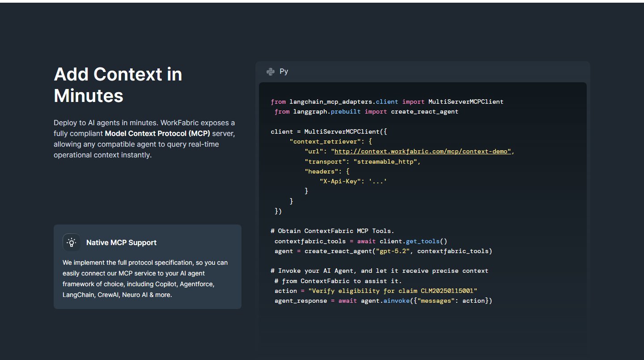This screenshot has height=360, width=644.
Task: Click the "# Obtain ContextFabric MCP Tools." comment
Action: click(x=332, y=231)
